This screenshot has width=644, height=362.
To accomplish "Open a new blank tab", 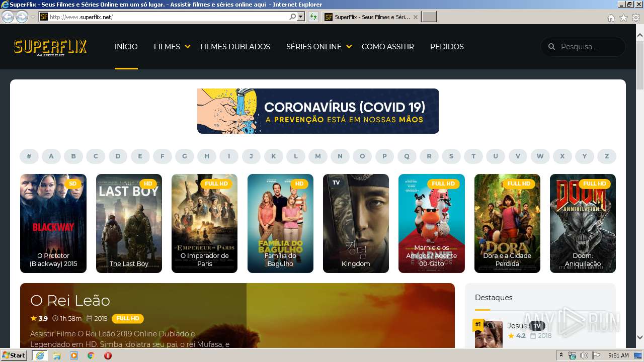I will 429,17.
